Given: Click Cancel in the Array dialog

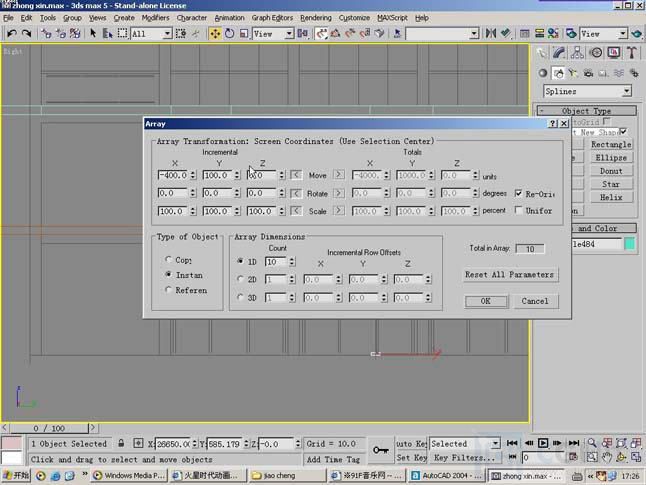Looking at the screenshot, I should pyautogui.click(x=535, y=301).
